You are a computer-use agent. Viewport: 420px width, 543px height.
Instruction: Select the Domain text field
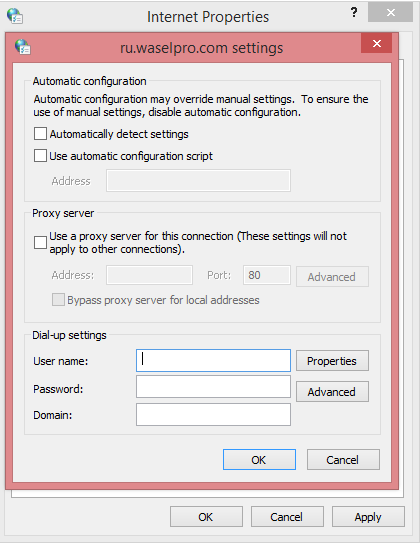click(x=213, y=415)
